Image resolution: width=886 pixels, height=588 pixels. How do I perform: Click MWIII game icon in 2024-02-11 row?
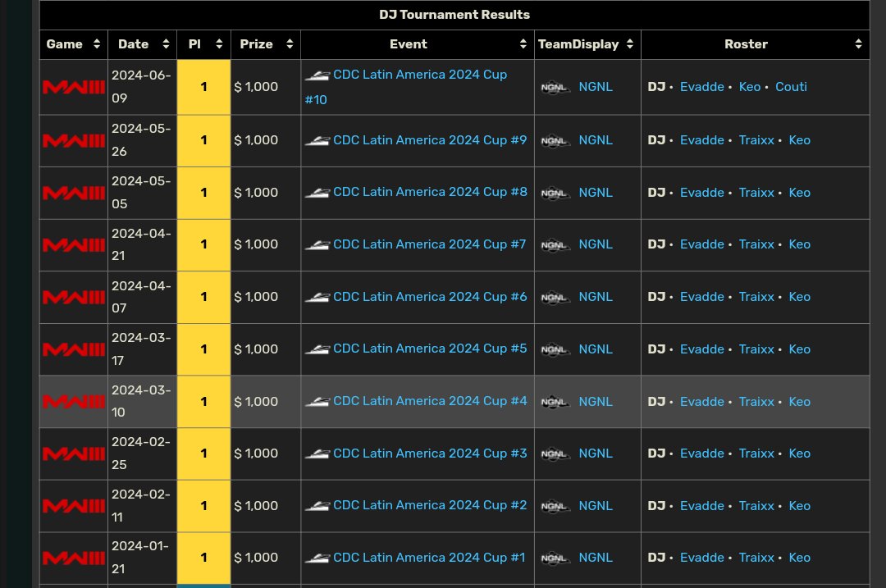pyautogui.click(x=74, y=505)
